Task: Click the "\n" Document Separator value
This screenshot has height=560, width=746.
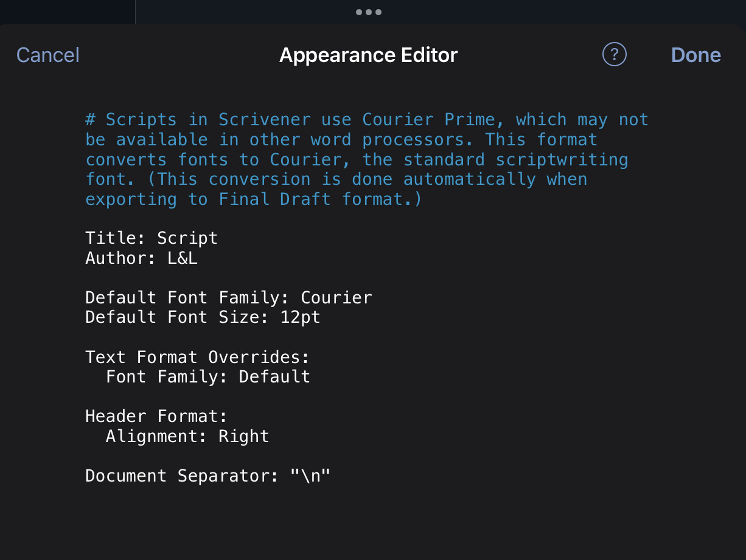Action: point(310,475)
